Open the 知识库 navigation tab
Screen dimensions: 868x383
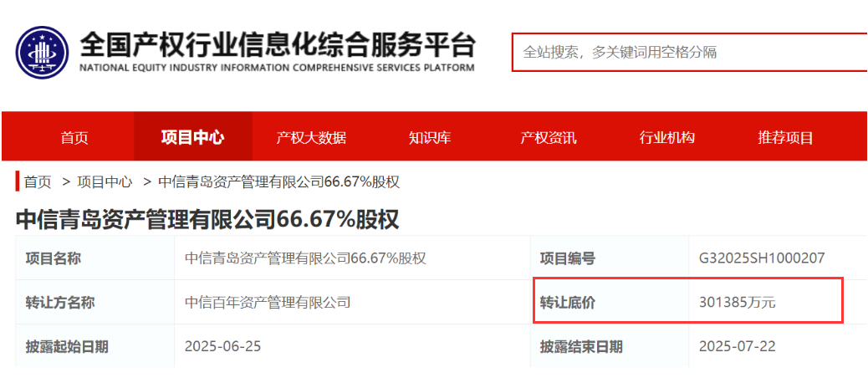coord(430,137)
